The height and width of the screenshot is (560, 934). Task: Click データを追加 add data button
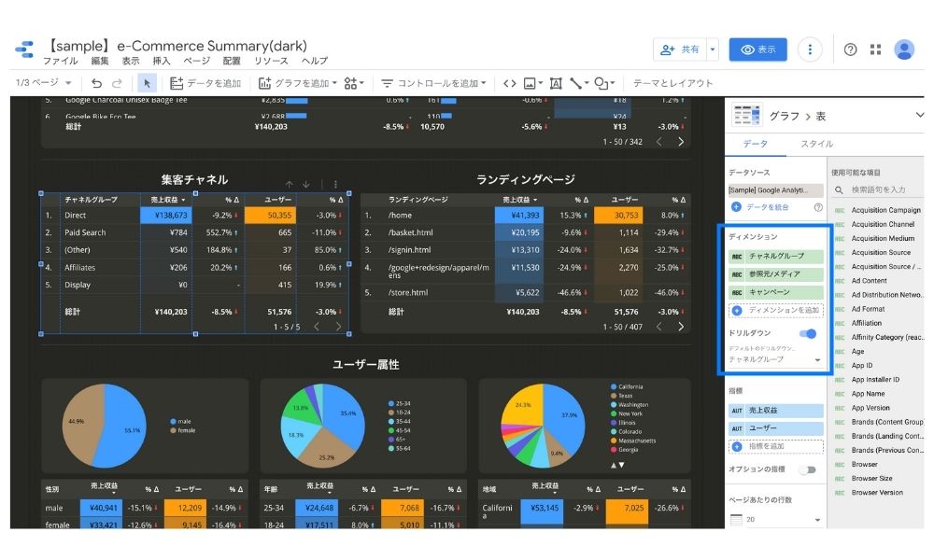[205, 83]
